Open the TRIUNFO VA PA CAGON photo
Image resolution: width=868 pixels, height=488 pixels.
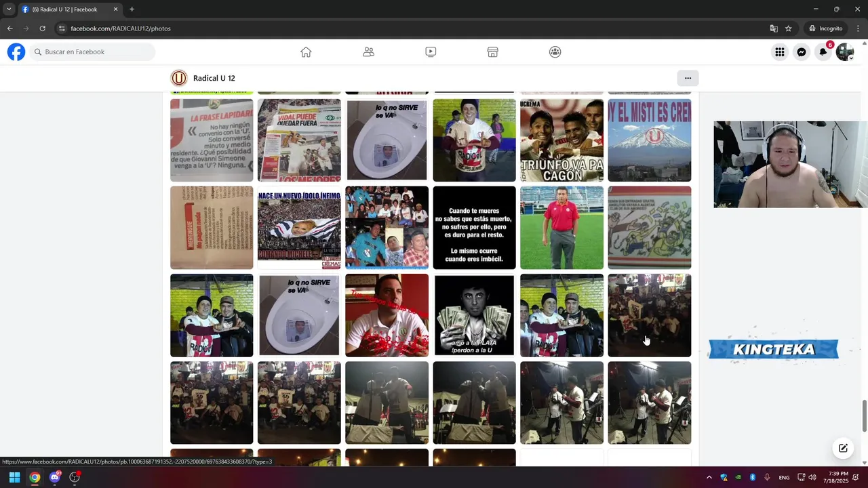561,140
